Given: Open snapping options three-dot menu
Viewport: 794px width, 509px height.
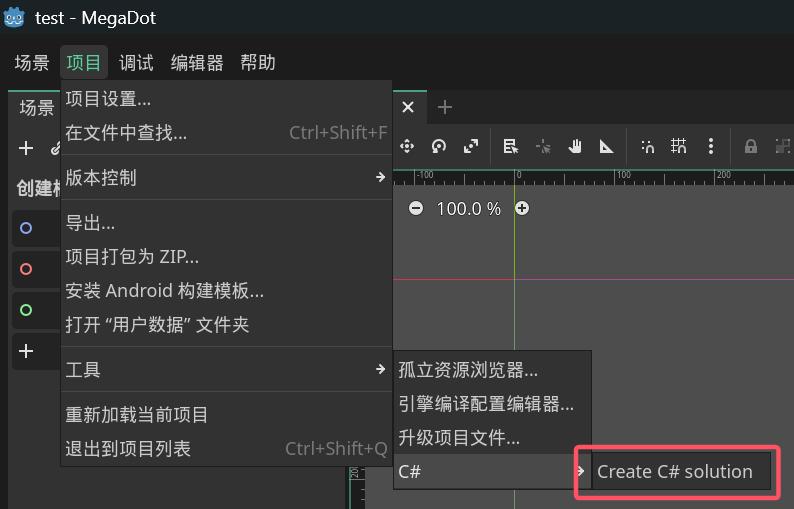Looking at the screenshot, I should pos(711,146).
